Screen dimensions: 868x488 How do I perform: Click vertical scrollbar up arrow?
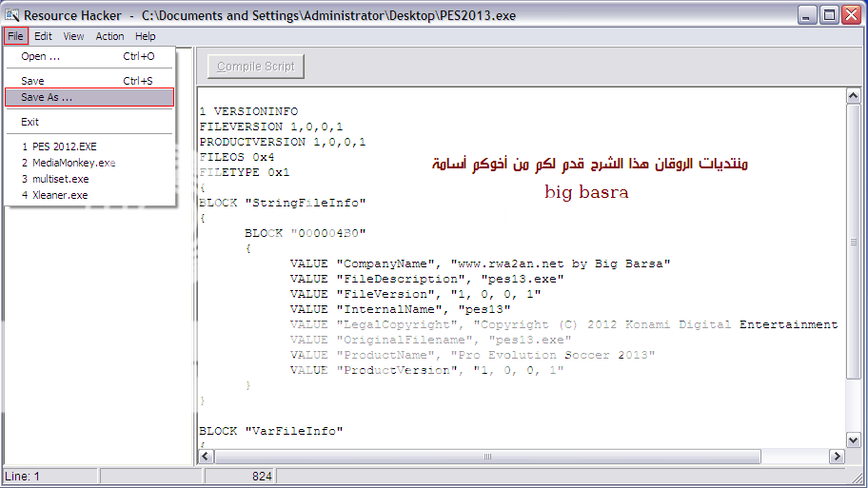point(853,96)
